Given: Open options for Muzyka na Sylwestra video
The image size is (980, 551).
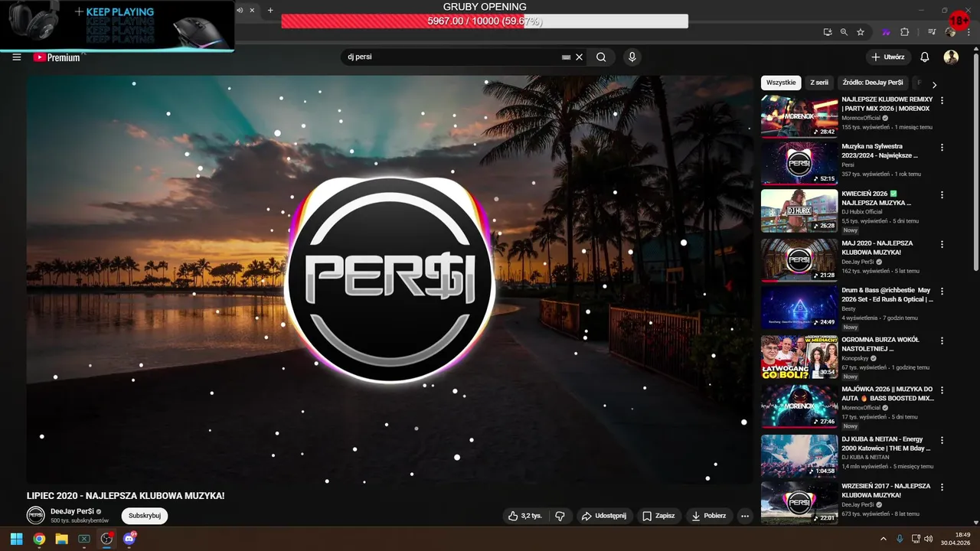Looking at the screenshot, I should point(942,147).
